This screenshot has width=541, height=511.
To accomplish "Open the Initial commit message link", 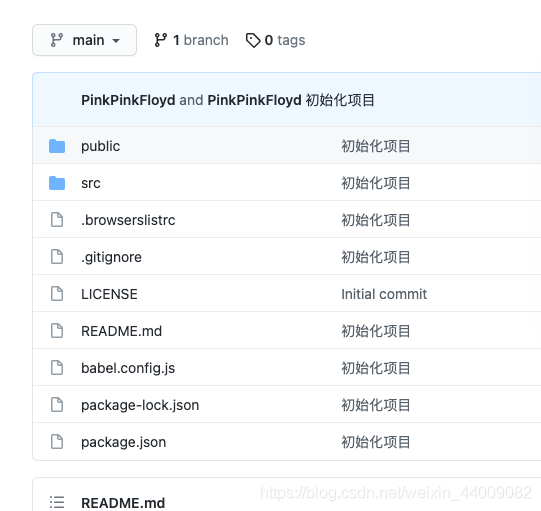I will click(384, 294).
